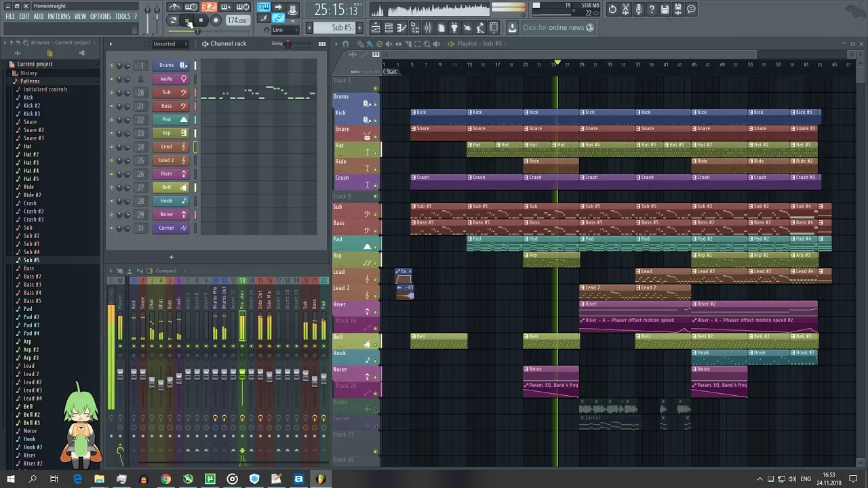Click the Waifu channel button
The image size is (868, 488).
(x=170, y=79)
